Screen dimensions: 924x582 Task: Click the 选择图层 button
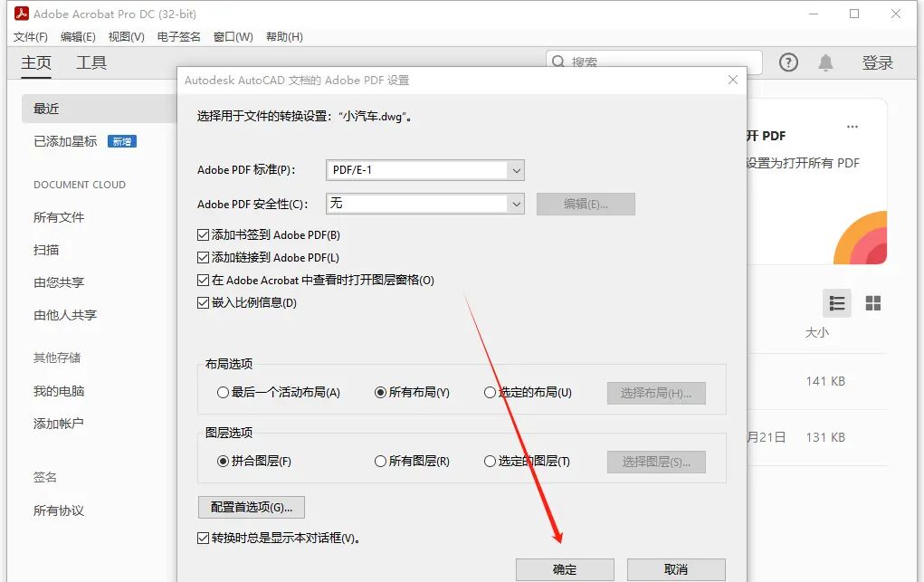tap(656, 463)
